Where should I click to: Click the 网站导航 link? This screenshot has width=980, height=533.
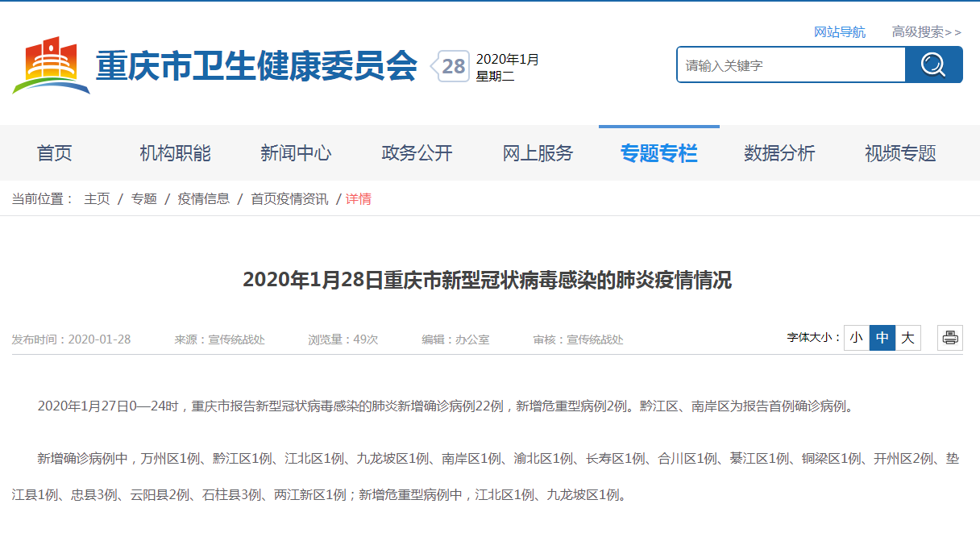[x=839, y=32]
